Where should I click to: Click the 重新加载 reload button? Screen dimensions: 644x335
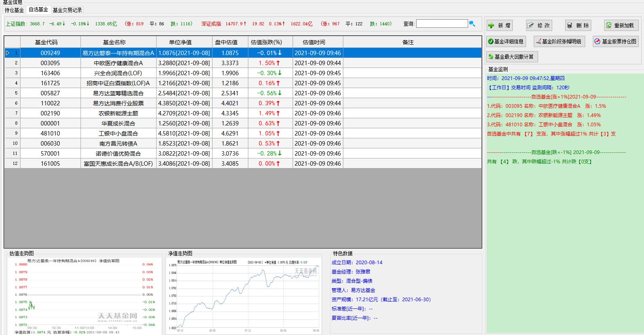click(621, 25)
